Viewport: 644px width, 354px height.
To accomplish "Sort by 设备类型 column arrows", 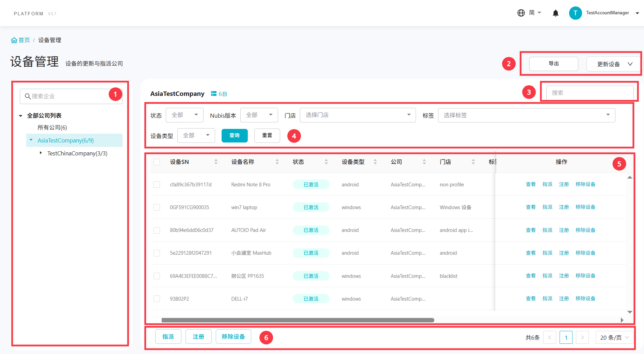I will pyautogui.click(x=375, y=162).
